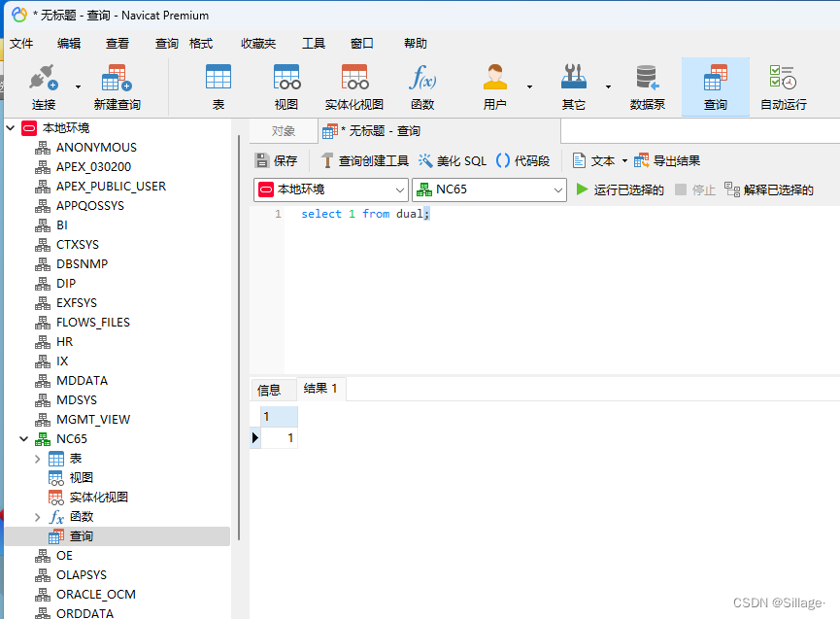Open the 查看 menu
This screenshot has width=840, height=619.
click(117, 44)
